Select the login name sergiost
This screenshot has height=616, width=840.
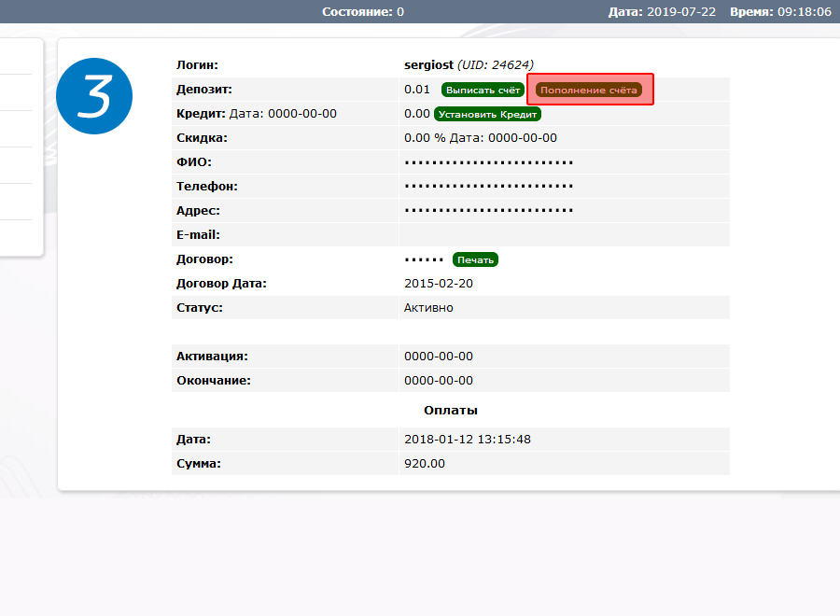(x=428, y=64)
